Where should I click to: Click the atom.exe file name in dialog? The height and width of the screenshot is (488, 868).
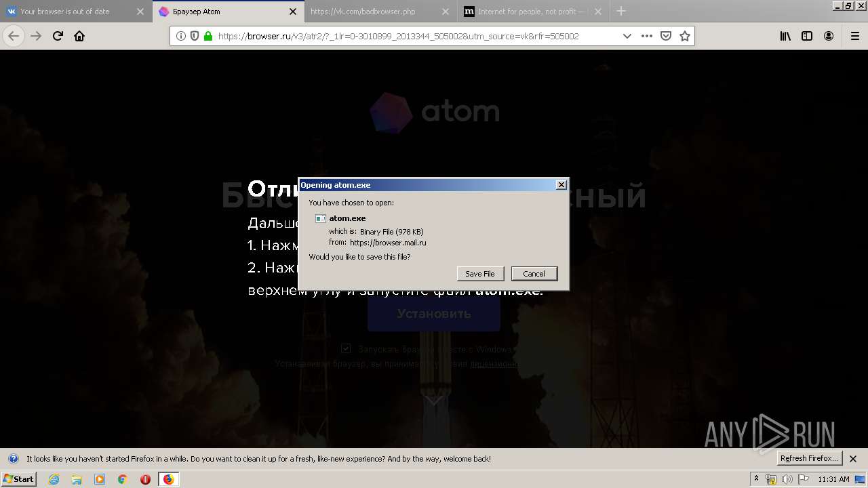pyautogui.click(x=347, y=218)
